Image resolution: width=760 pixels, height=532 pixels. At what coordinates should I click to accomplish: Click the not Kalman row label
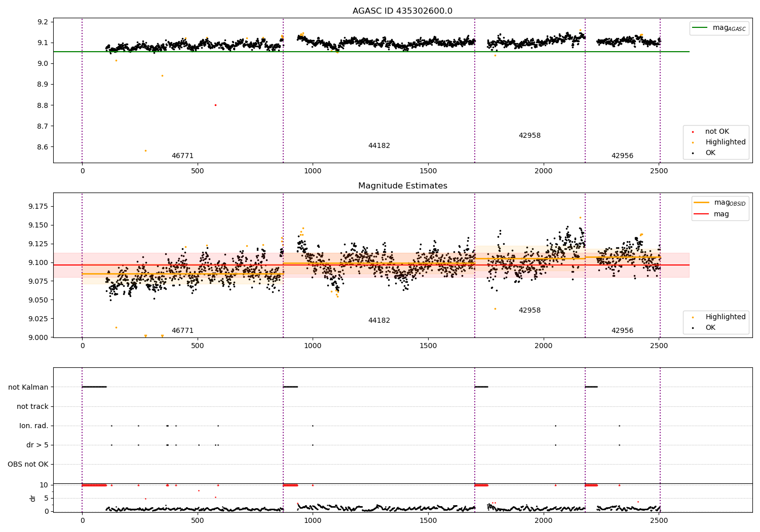click(x=28, y=388)
